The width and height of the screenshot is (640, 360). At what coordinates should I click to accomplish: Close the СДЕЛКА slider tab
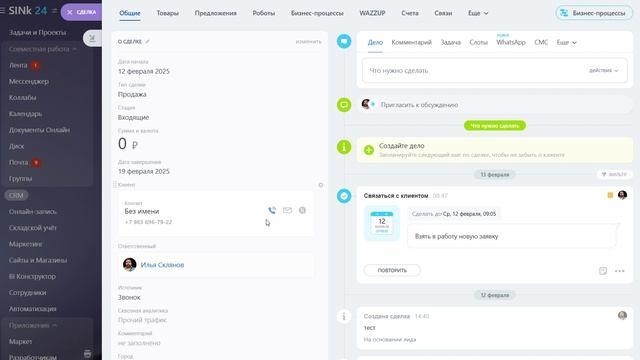tap(69, 12)
